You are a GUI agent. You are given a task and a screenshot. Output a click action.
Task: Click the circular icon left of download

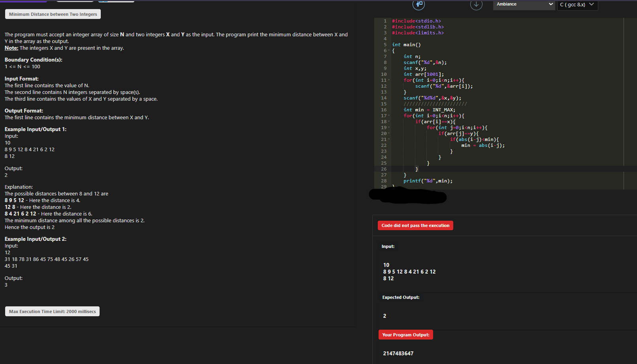coord(418,4)
